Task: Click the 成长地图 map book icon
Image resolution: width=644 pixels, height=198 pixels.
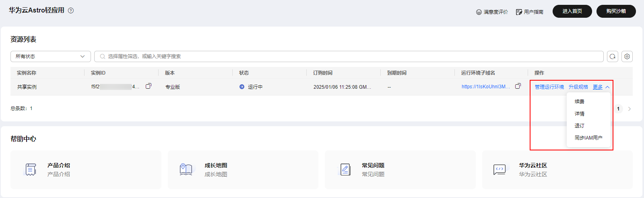Action: pos(186,170)
